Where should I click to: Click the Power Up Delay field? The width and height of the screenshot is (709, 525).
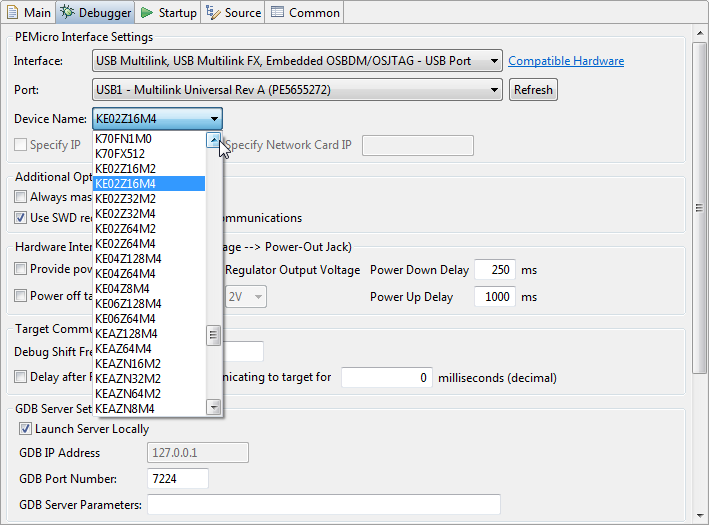495,297
